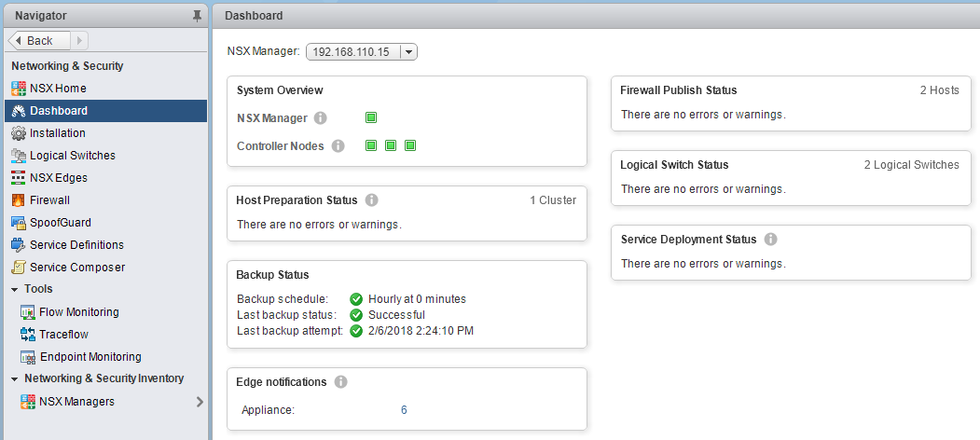Click the Hourly at 0 minutes text

[x=417, y=298]
